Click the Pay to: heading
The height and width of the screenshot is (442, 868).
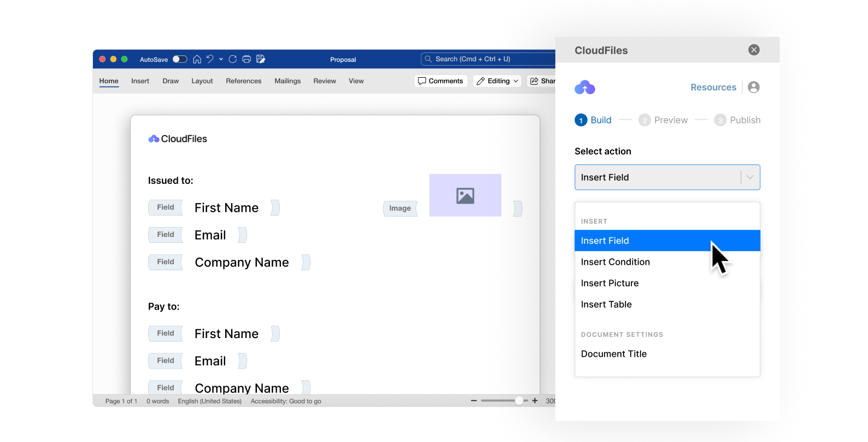click(163, 306)
